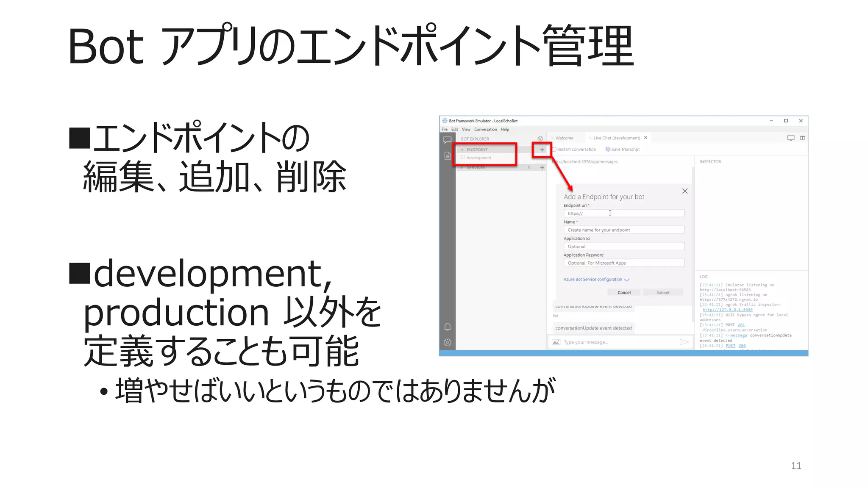Close the Live Chat (development) tab
This screenshot has height=488, width=868.
point(645,138)
